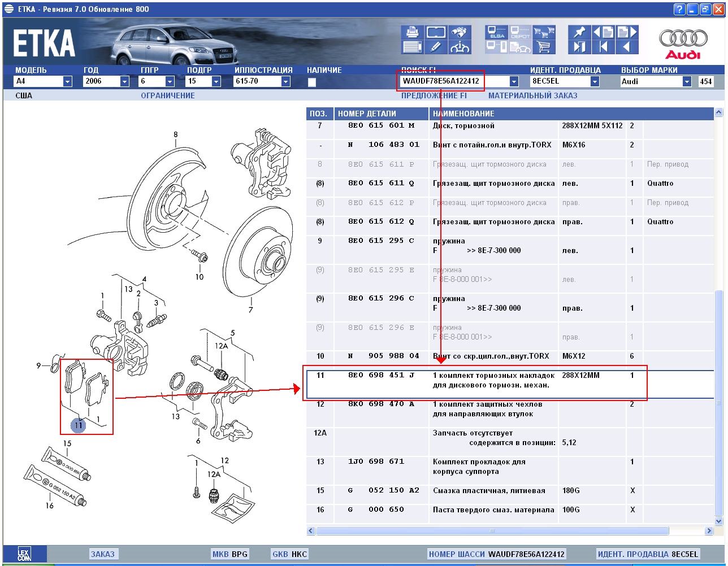Image resolution: width=728 pixels, height=566 pixels.
Task: Click the plain left arrow back icon
Action: 627,47
